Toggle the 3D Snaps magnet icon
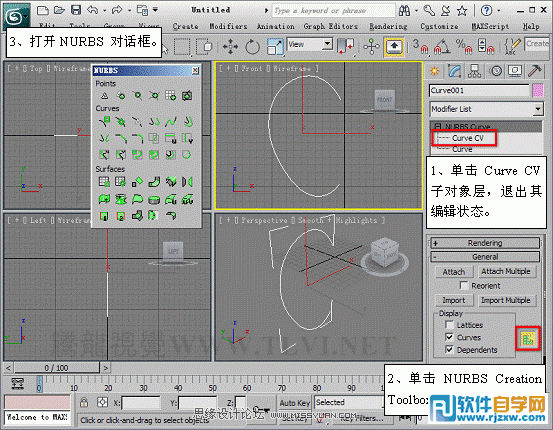The width and height of the screenshot is (553, 430). [420, 46]
